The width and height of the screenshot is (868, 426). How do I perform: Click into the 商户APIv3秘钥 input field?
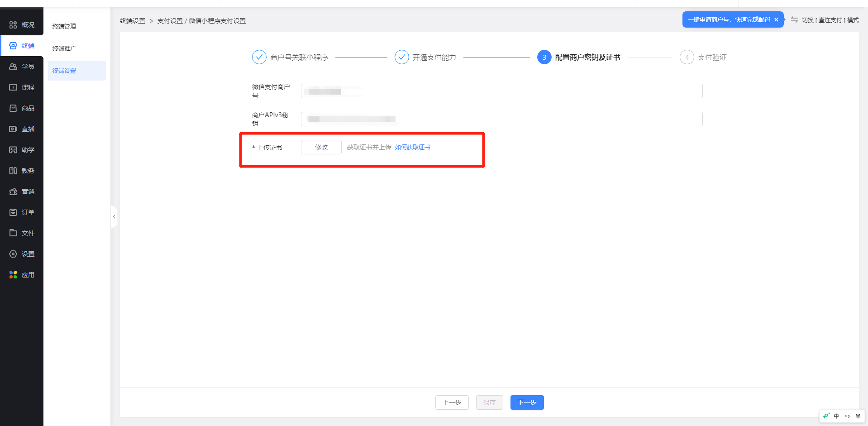(x=501, y=119)
